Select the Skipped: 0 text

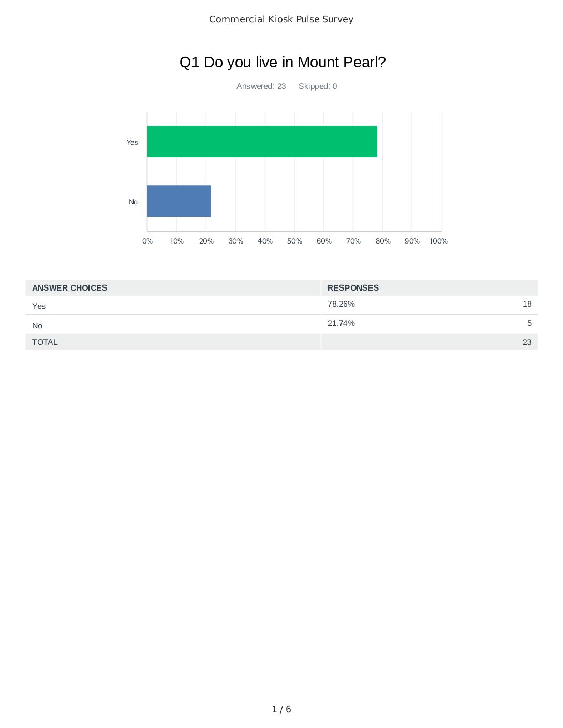(x=318, y=86)
